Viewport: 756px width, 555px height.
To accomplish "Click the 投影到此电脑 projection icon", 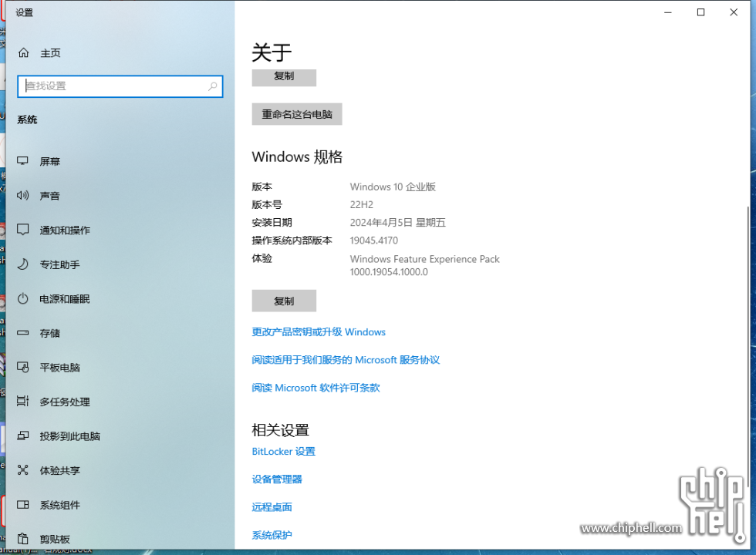I will 22,436.
